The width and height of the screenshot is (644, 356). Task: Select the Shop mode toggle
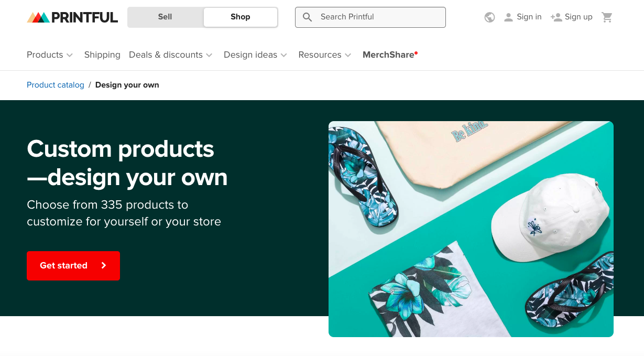coord(241,17)
